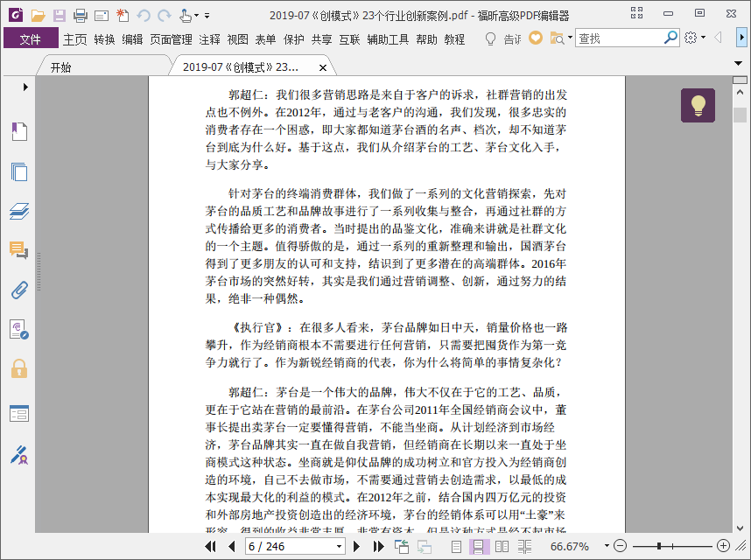Select continuous page view mode
The height and width of the screenshot is (560, 751).
pyautogui.click(x=478, y=546)
